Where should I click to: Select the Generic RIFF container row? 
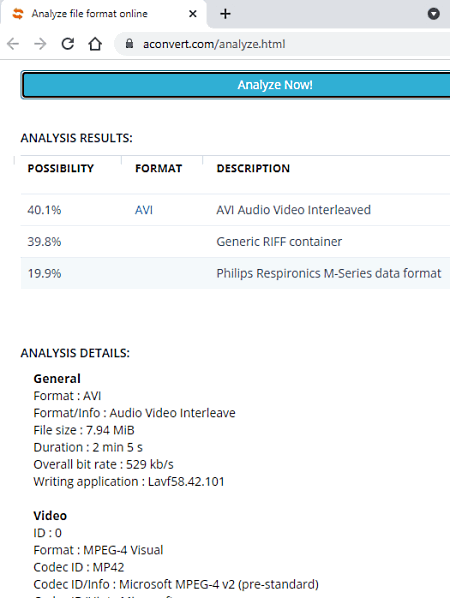235,242
